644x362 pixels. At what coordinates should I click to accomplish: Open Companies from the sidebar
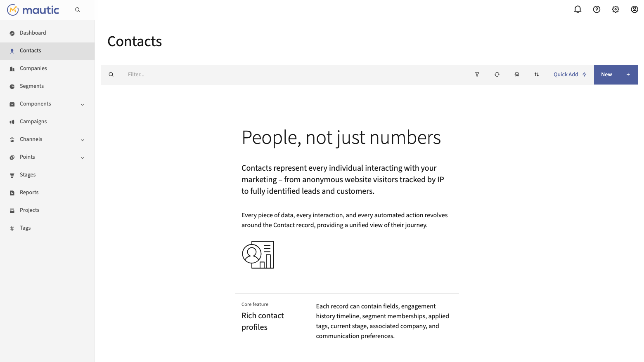(x=47, y=68)
